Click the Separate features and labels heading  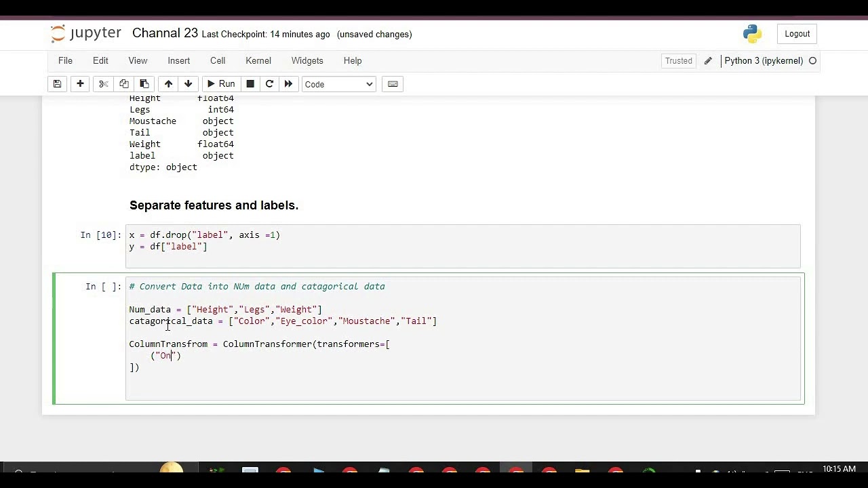214,205
